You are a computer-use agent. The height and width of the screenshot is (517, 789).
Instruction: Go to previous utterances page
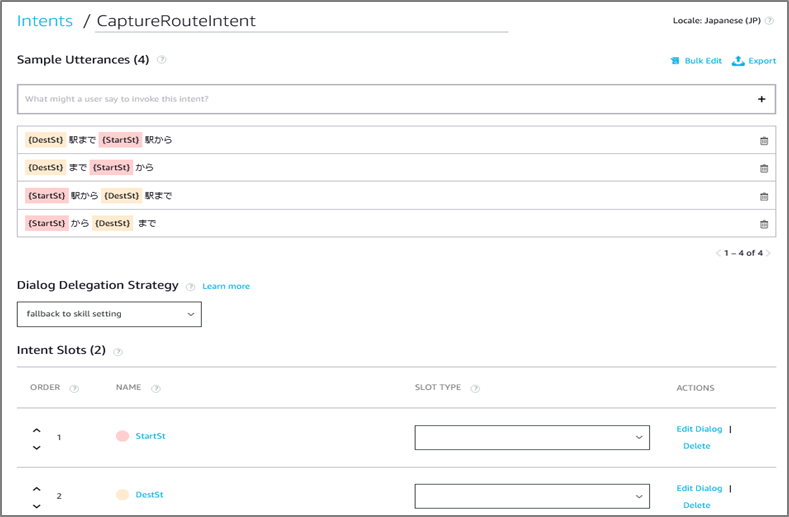(x=719, y=253)
